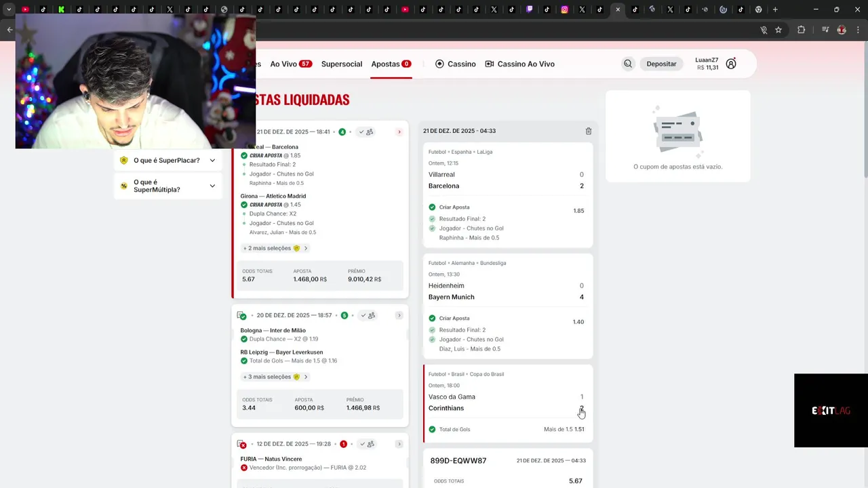Screen dimensions: 868x488
Task: Open the Chrome three-dot menu
Action: tap(858, 30)
